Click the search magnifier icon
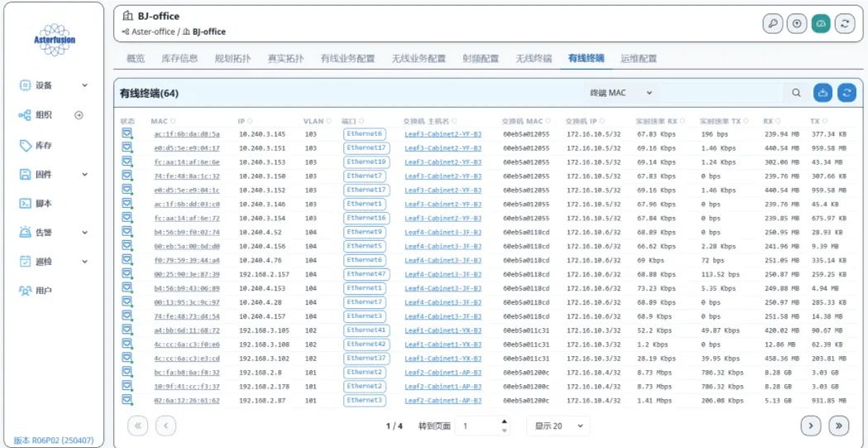Image resolution: width=868 pixels, height=448 pixels. click(x=796, y=93)
